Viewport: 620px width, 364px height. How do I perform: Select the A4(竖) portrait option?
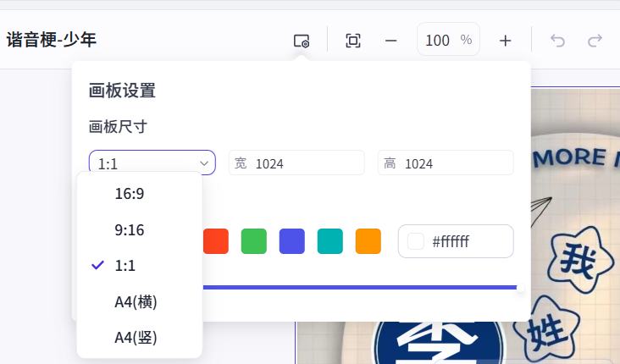pyautogui.click(x=140, y=338)
